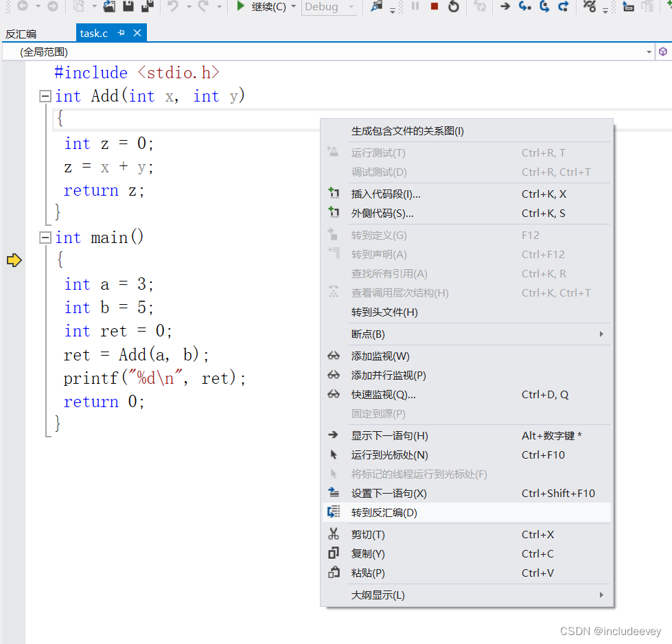Click the Continue (继续) debug button
Viewport: 672px width, 644px height.
tap(262, 6)
